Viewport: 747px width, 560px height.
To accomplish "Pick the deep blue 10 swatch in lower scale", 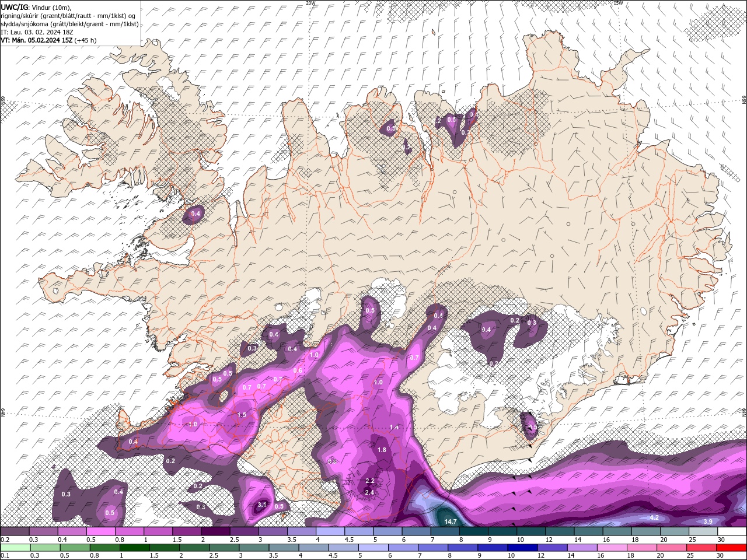I will (522, 548).
